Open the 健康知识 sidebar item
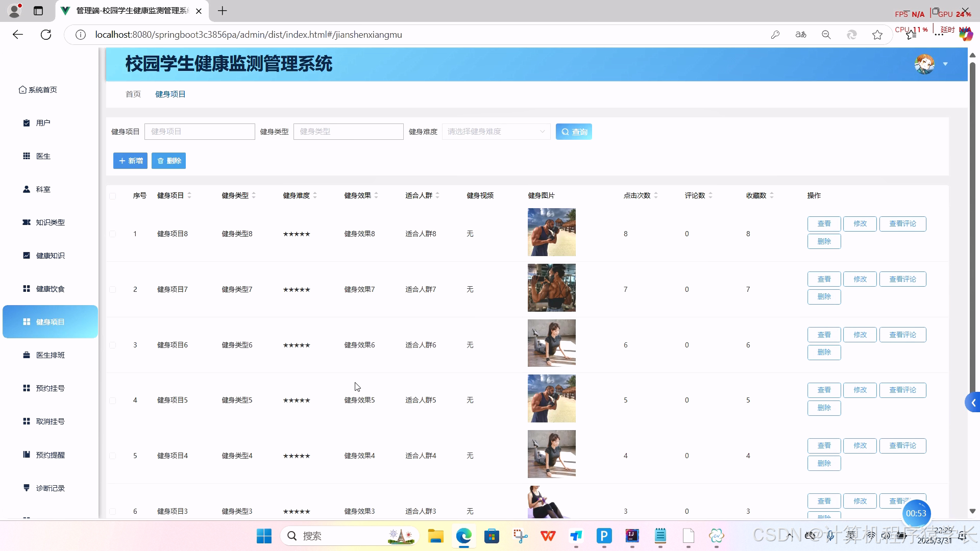Image resolution: width=980 pixels, height=551 pixels. coord(50,255)
